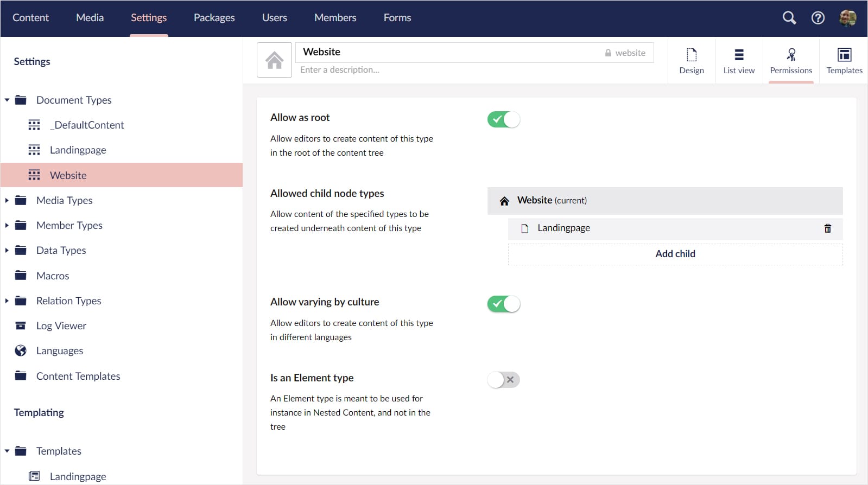
Task: Click the Media Types folder icon
Action: pos(21,200)
